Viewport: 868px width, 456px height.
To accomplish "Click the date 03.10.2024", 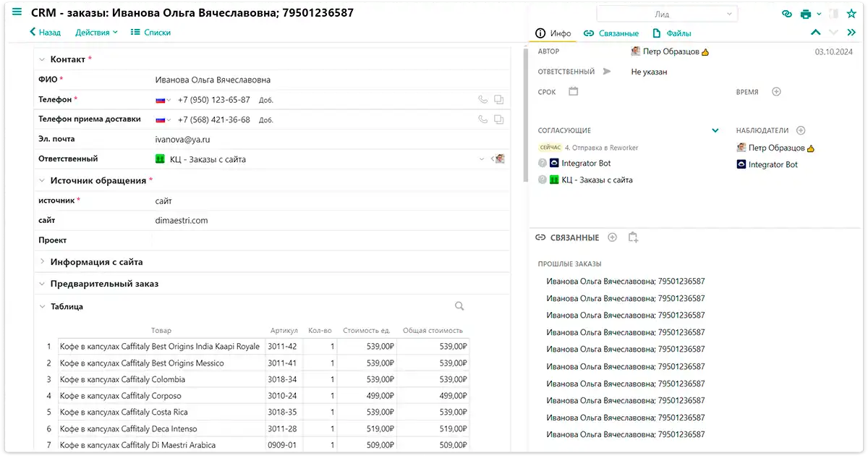I will (x=834, y=51).
